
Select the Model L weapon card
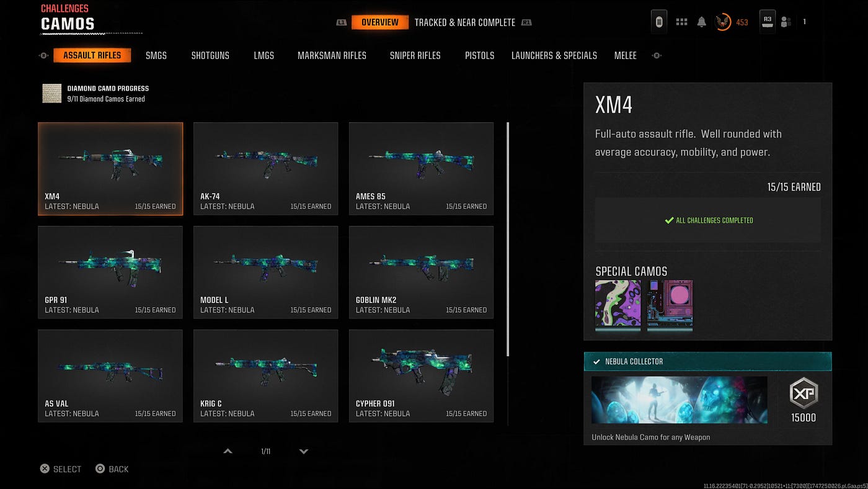tap(266, 272)
